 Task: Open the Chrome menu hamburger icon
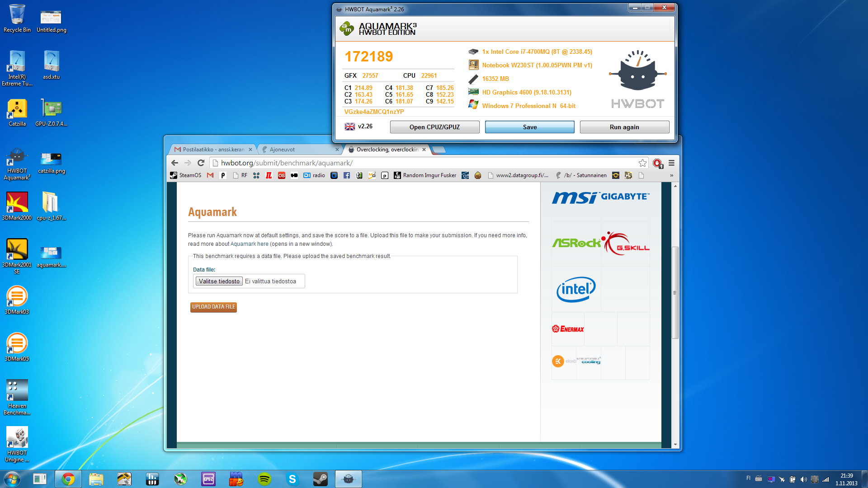671,163
